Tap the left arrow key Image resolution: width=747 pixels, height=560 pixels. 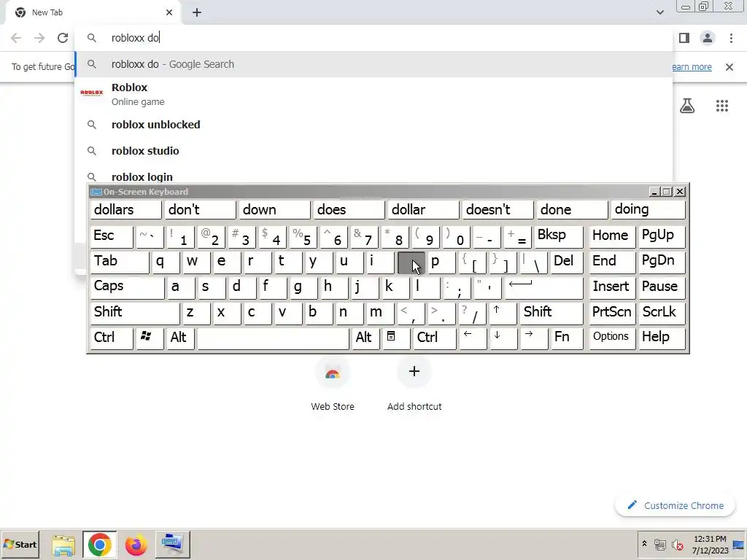click(x=473, y=338)
